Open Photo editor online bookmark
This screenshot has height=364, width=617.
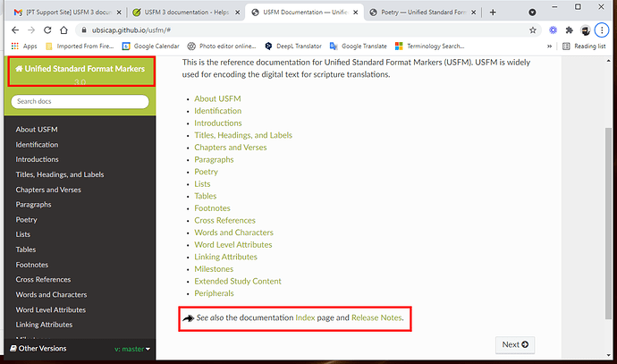pyautogui.click(x=222, y=46)
